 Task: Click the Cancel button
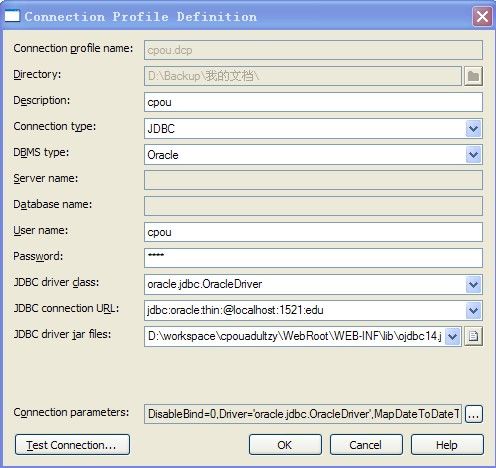click(366, 444)
